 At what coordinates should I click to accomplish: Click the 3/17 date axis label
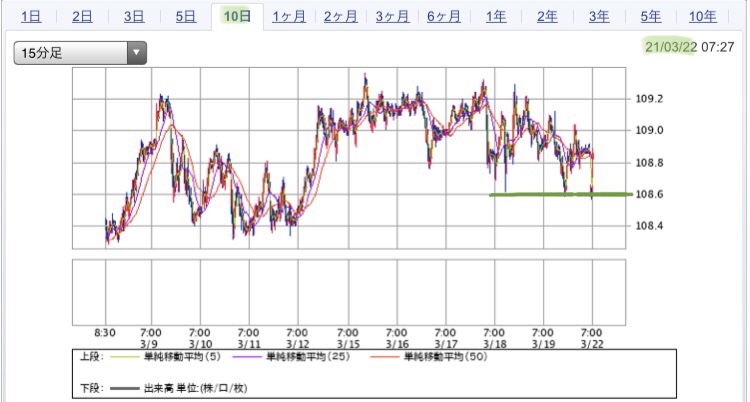tap(445, 345)
